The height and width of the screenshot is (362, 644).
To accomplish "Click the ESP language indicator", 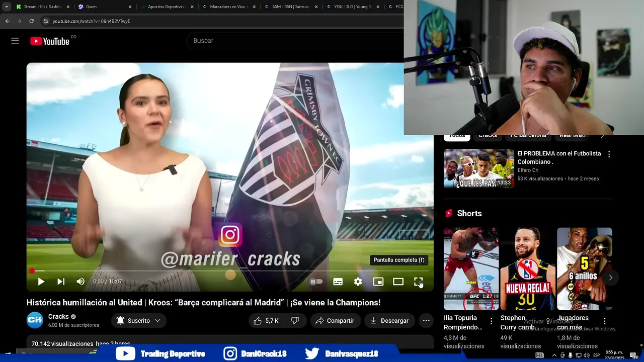I will pyautogui.click(x=597, y=355).
